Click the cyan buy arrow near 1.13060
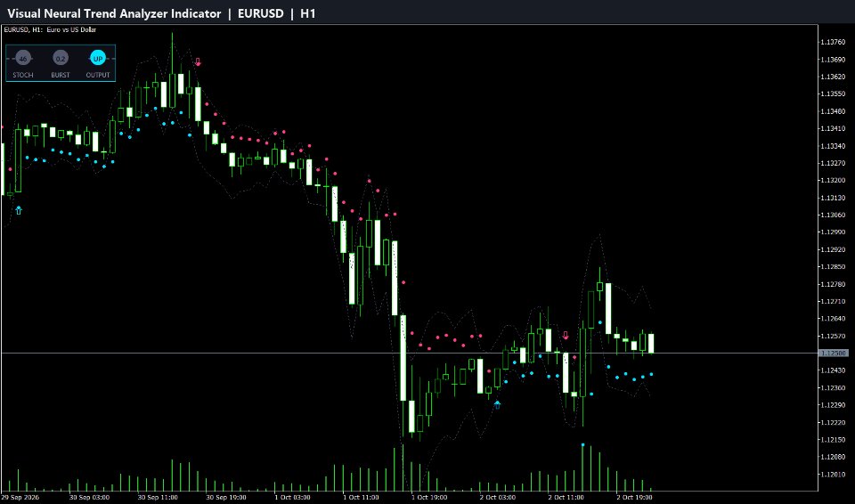 pos(19,210)
